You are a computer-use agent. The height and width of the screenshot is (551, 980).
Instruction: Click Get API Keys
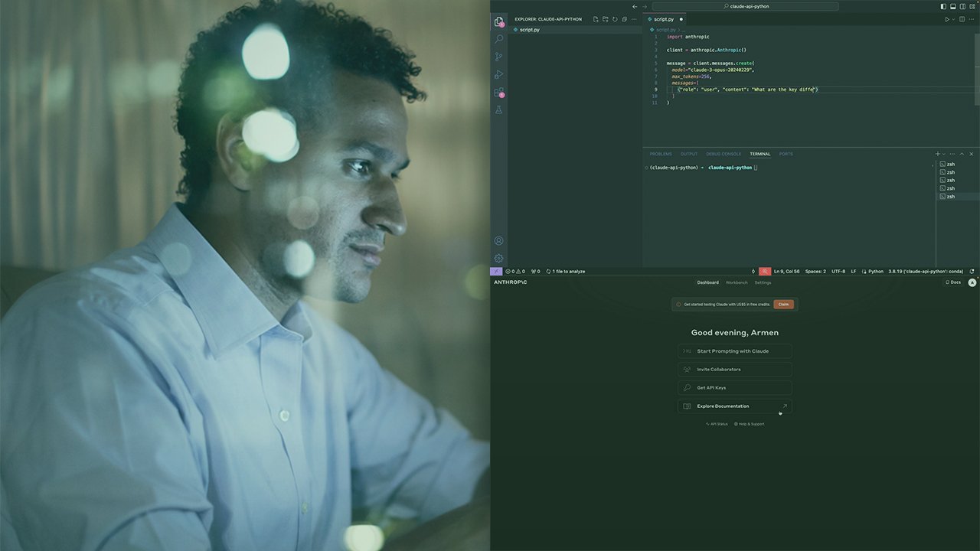pos(734,387)
